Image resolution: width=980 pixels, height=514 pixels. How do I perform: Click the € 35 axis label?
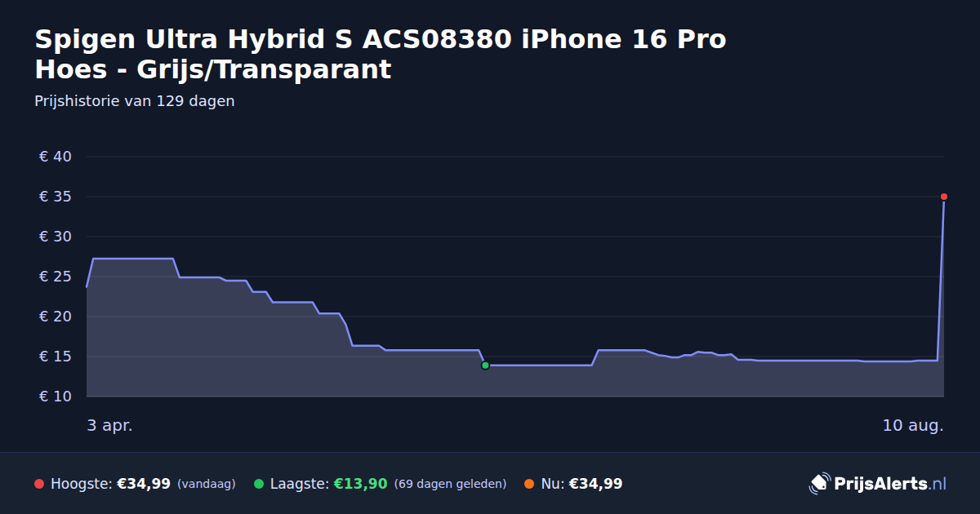pyautogui.click(x=56, y=197)
